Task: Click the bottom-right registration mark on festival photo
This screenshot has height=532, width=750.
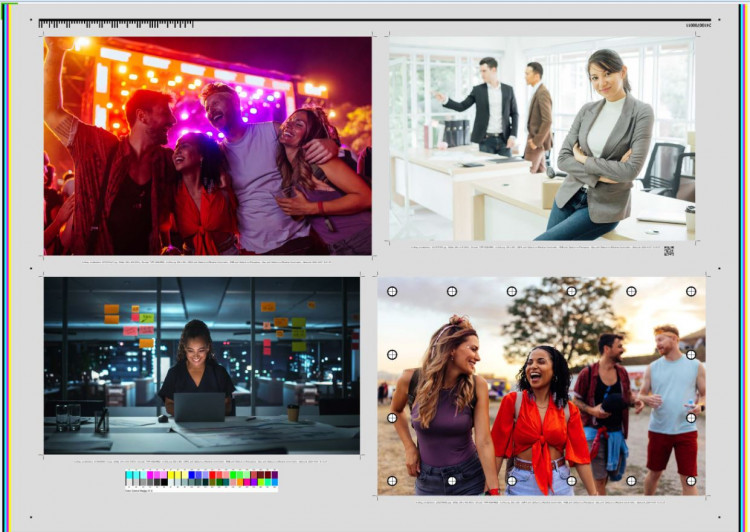Action: pos(691,481)
